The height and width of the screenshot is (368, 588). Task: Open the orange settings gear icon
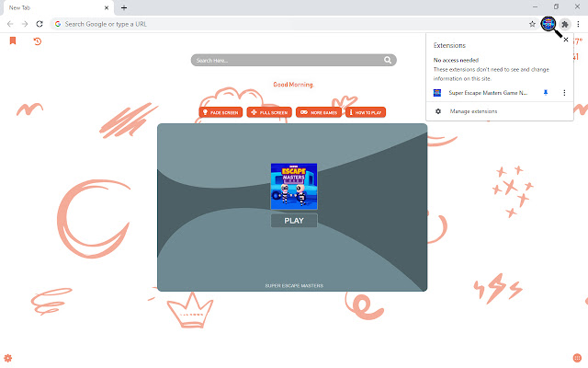[8, 358]
